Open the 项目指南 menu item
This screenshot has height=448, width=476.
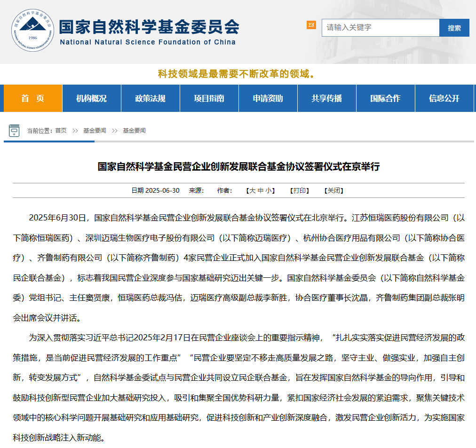(x=209, y=98)
